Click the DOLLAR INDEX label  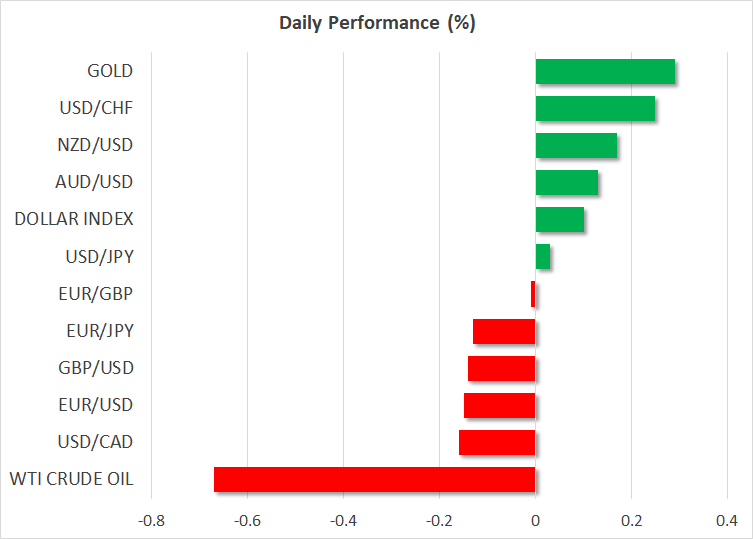coord(74,219)
